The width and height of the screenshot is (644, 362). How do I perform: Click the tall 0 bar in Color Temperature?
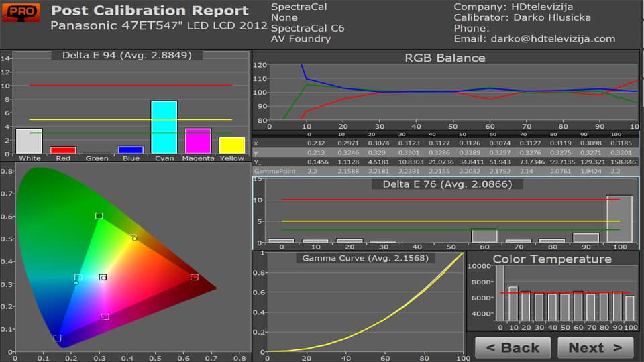coord(500,294)
